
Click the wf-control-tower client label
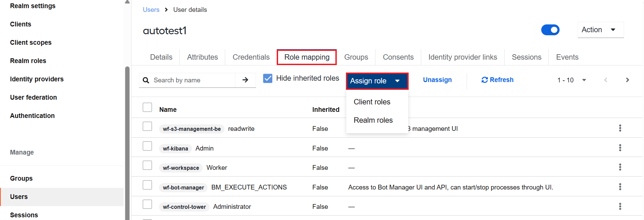[x=184, y=207]
